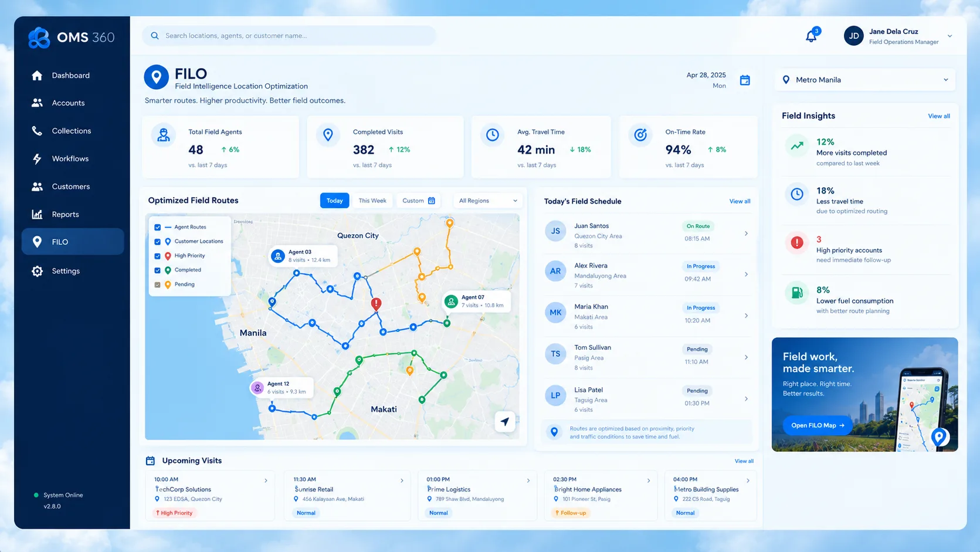Click the search locations input field
The width and height of the screenshot is (980, 552).
point(289,36)
